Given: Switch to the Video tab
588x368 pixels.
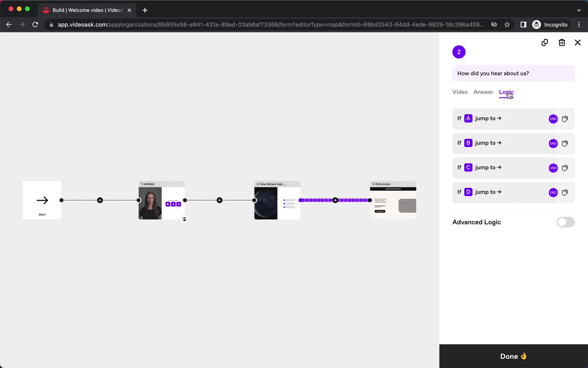Looking at the screenshot, I should click(x=460, y=92).
